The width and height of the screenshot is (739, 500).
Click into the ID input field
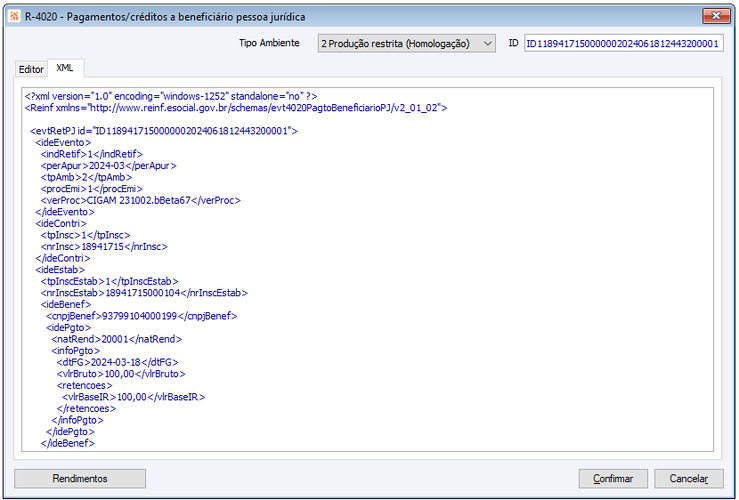coord(624,44)
